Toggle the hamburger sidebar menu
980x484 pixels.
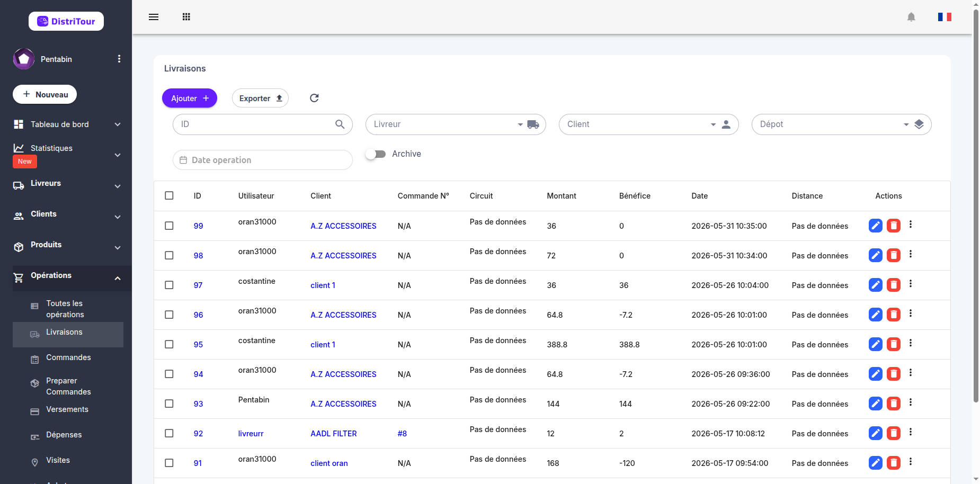[154, 17]
